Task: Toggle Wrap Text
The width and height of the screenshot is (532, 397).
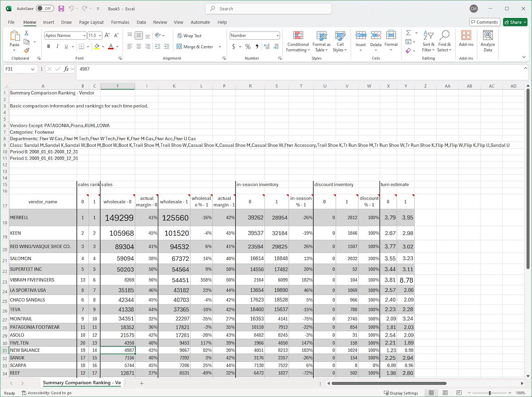Action: pos(189,35)
